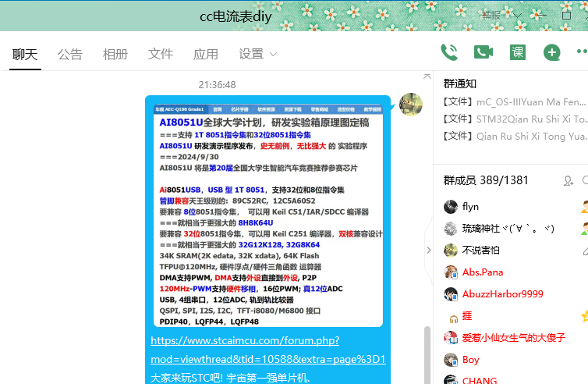Viewport: 588px width, 384px height.
Task: Click the green plus invite icon
Action: point(551,52)
